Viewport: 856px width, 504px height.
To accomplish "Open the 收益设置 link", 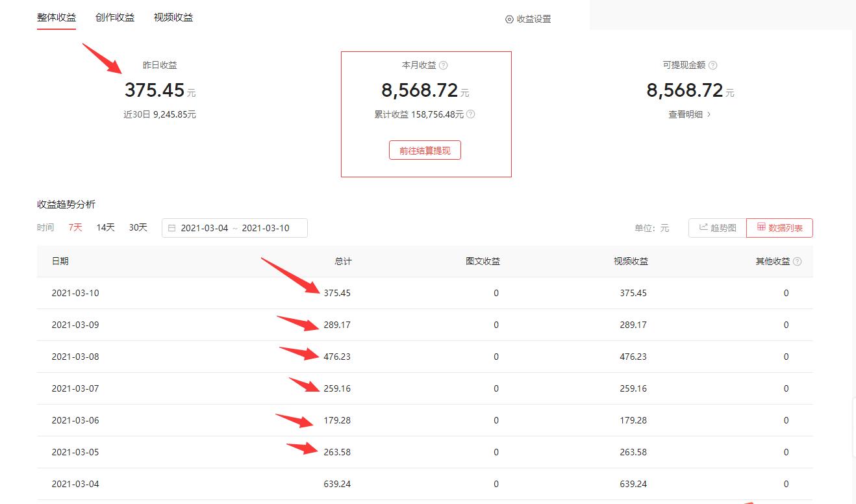I will click(533, 19).
